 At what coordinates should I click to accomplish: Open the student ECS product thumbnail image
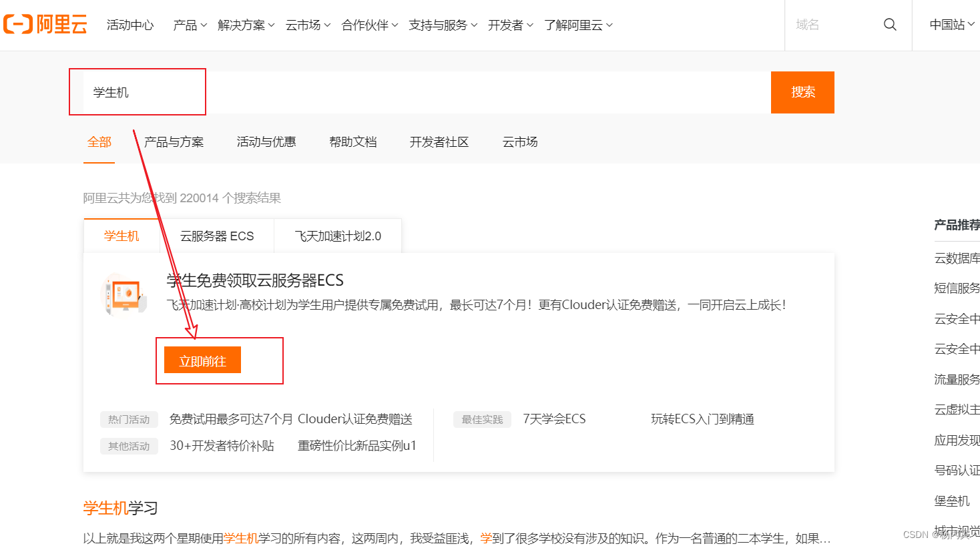124,294
